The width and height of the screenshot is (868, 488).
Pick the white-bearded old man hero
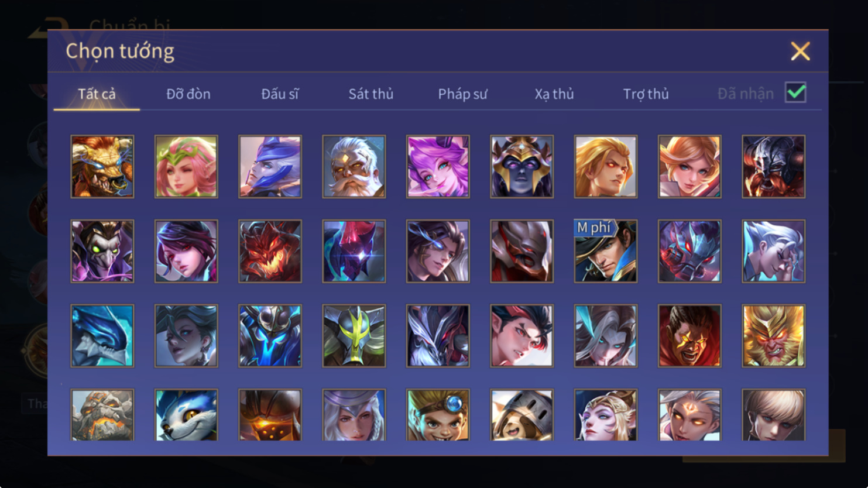coord(354,167)
